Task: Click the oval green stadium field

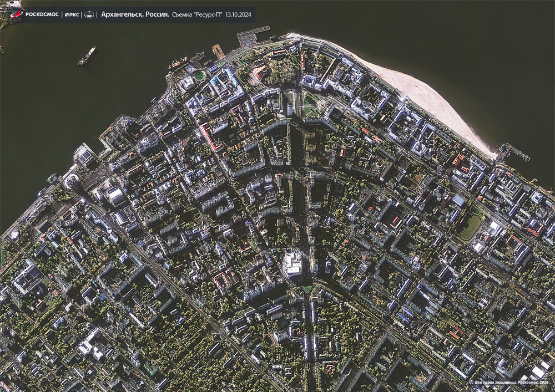Action: pyautogui.click(x=470, y=227)
